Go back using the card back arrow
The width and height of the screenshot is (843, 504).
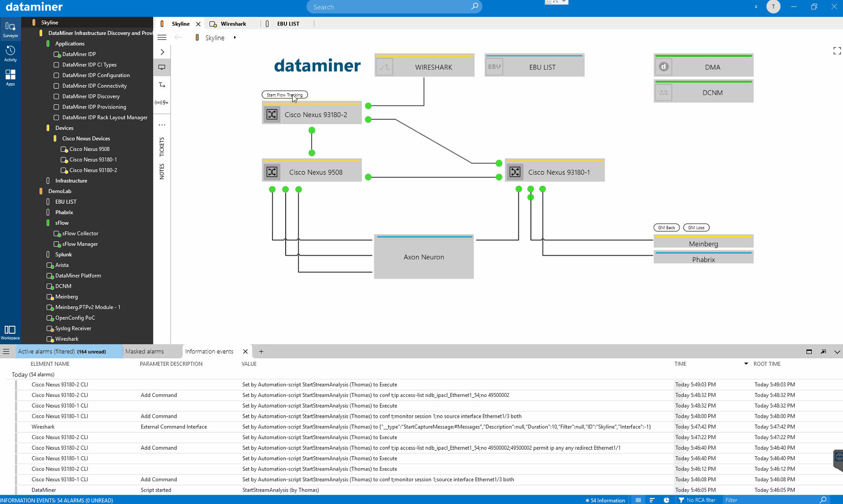pos(178,38)
